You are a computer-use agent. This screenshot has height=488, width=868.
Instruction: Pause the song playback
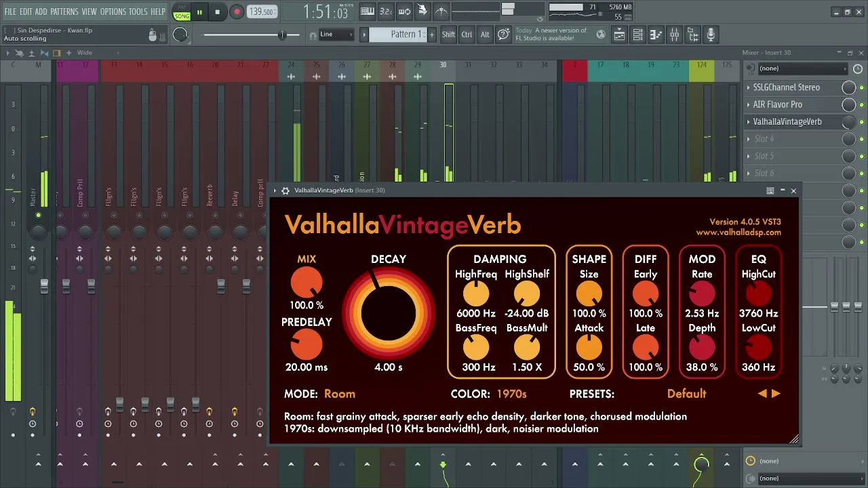pyautogui.click(x=199, y=12)
